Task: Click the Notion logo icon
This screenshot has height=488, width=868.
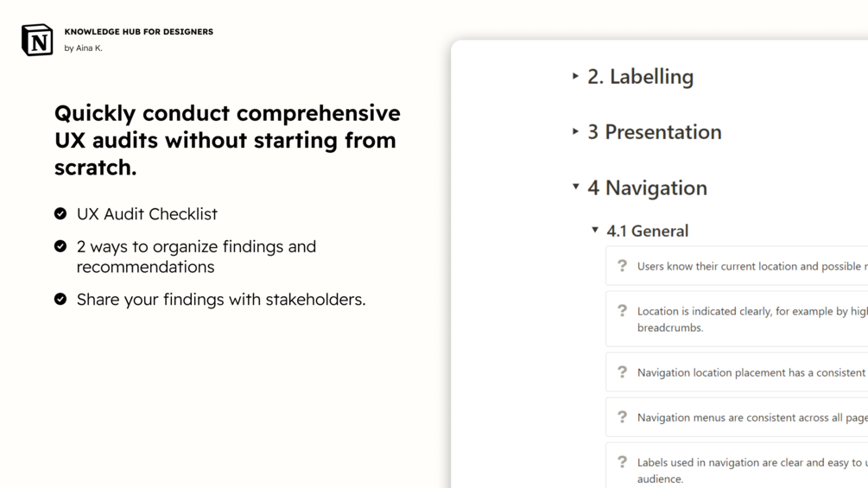Action: click(x=37, y=40)
